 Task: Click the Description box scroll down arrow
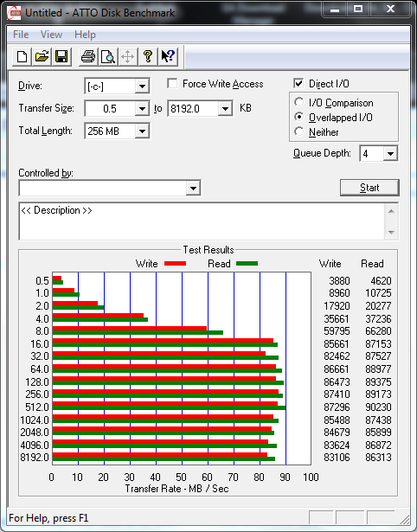[391, 233]
